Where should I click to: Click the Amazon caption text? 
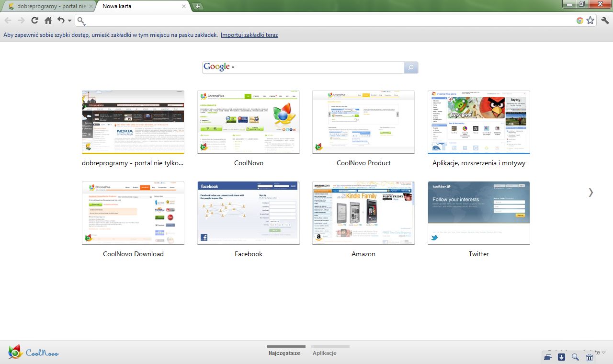click(x=363, y=254)
